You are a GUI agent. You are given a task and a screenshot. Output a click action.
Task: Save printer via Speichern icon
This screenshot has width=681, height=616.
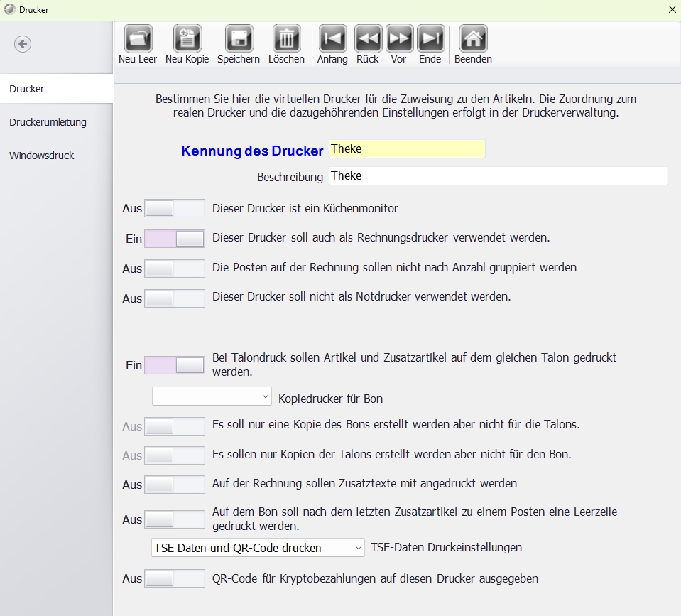[x=239, y=39]
